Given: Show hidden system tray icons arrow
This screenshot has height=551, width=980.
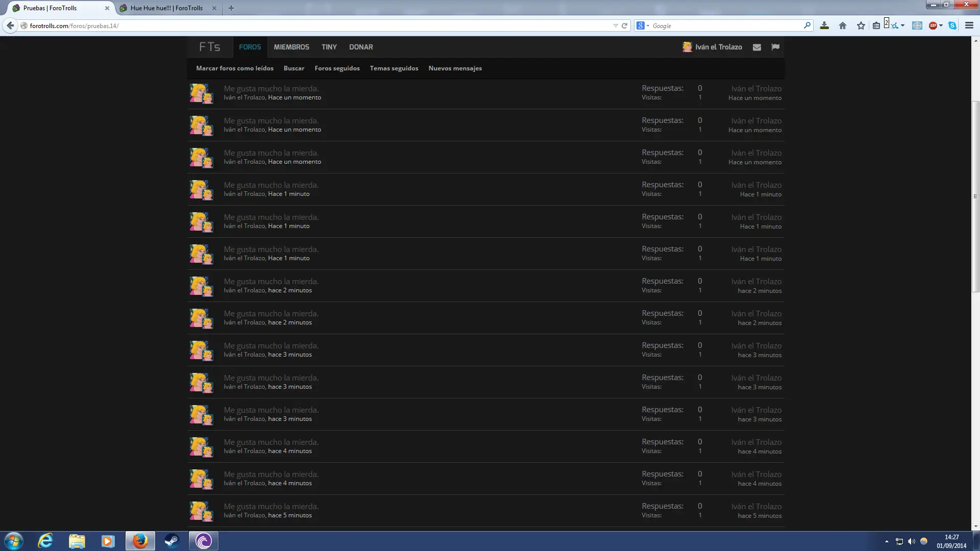Looking at the screenshot, I should (x=887, y=541).
